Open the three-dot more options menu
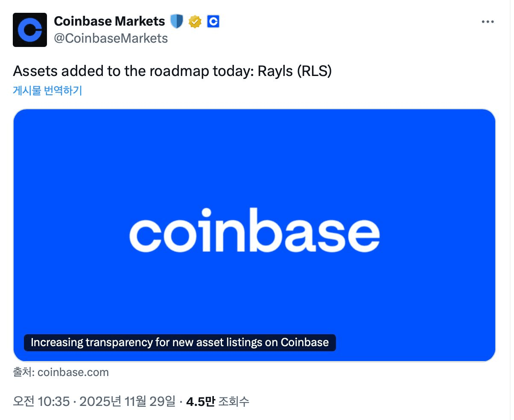The width and height of the screenshot is (514, 420). [x=488, y=22]
